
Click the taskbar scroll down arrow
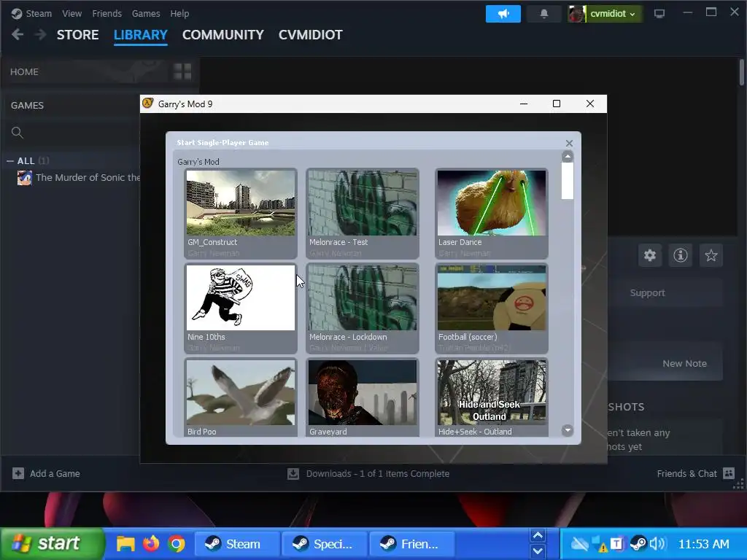click(538, 551)
